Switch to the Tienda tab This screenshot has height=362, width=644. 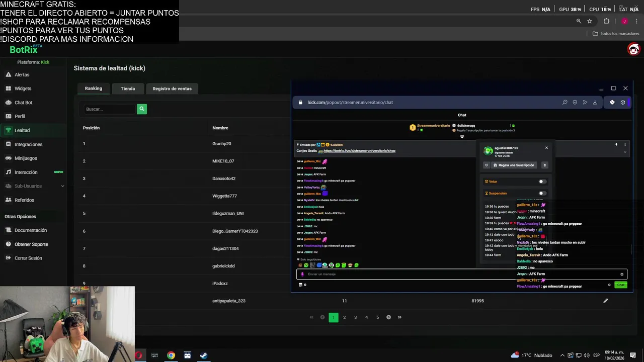(128, 88)
